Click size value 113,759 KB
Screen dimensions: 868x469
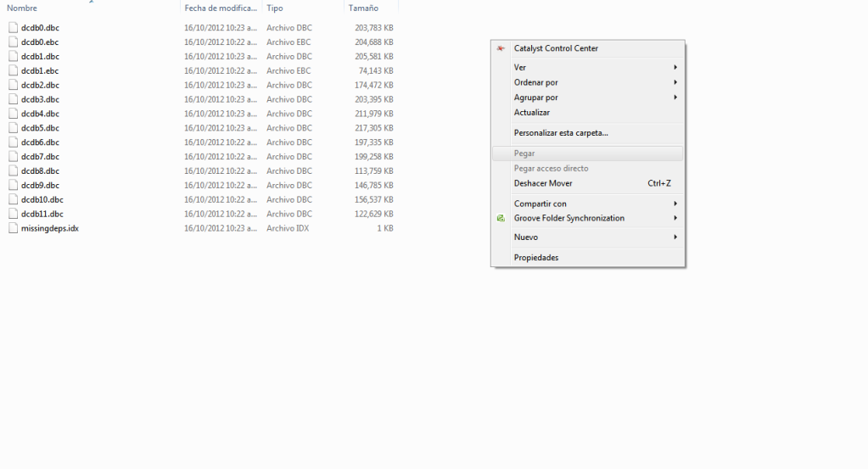(x=373, y=171)
